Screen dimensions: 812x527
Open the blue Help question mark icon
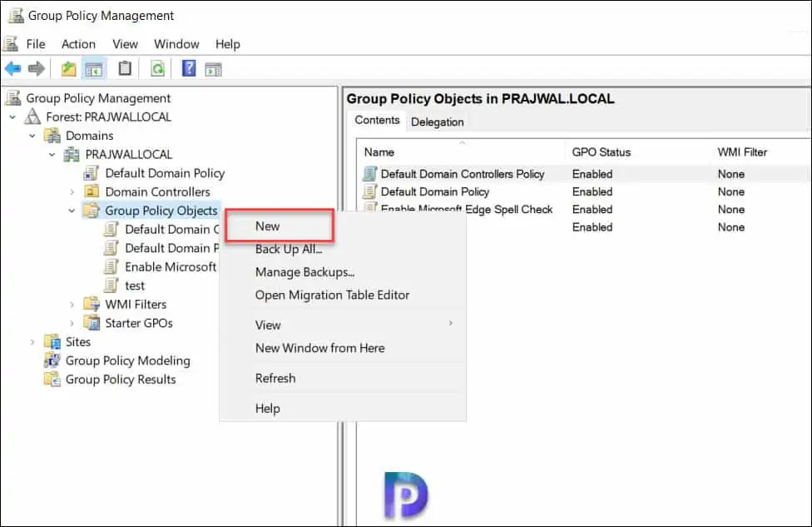(189, 68)
